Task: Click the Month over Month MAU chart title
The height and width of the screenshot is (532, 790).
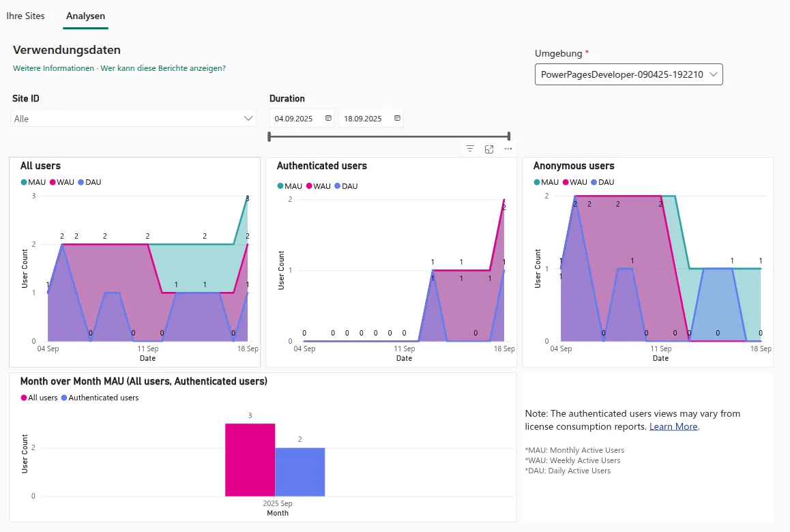Action: click(x=143, y=381)
